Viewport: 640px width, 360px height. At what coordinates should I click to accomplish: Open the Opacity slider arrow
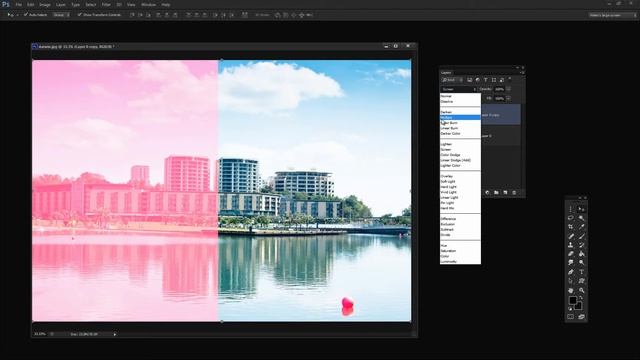pos(509,89)
